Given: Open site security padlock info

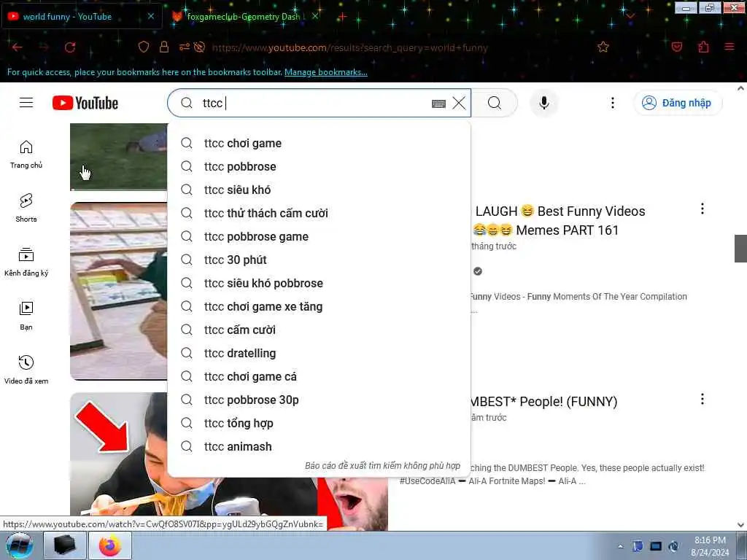Looking at the screenshot, I should [x=164, y=47].
